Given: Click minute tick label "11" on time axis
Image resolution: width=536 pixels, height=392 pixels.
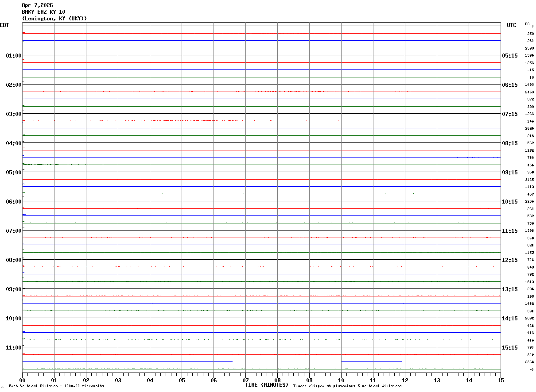Looking at the screenshot, I should tap(373, 380).
